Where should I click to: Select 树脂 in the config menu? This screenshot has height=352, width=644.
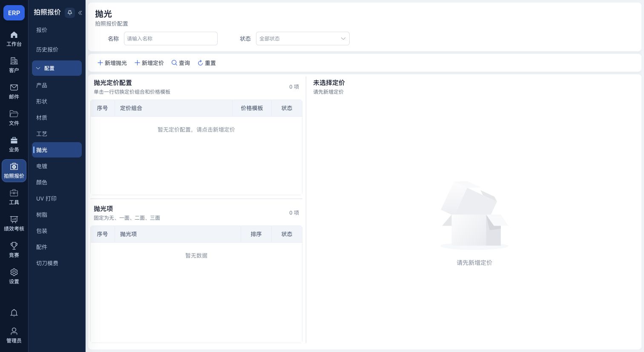pyautogui.click(x=57, y=215)
